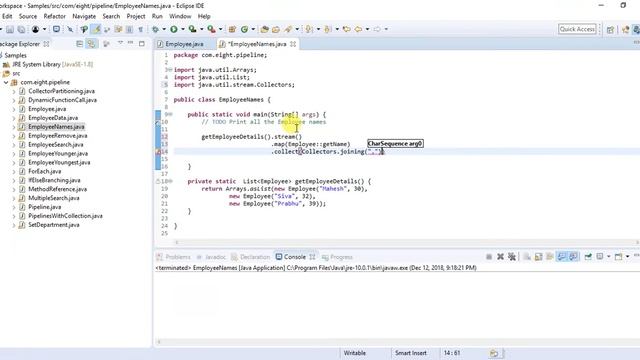640x360 pixels.
Task: Click the Writable status field
Action: [x=355, y=353]
